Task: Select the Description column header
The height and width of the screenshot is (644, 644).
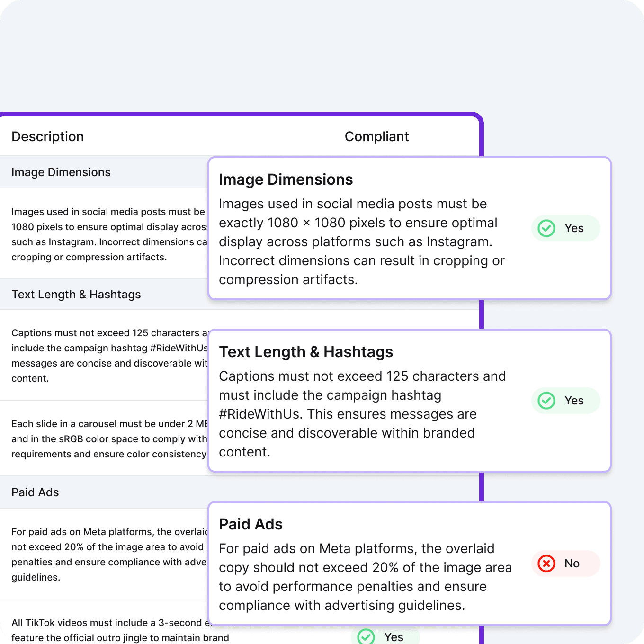Action: (47, 136)
